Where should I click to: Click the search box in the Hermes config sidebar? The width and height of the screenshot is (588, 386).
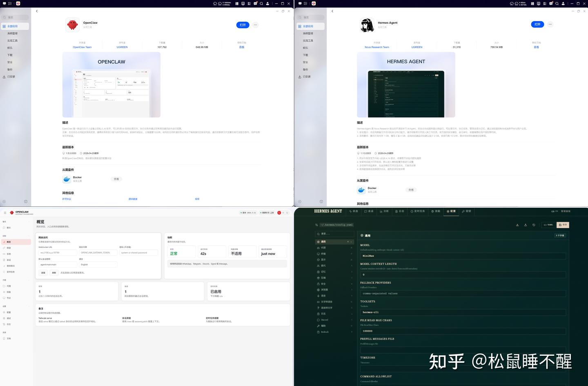click(334, 234)
